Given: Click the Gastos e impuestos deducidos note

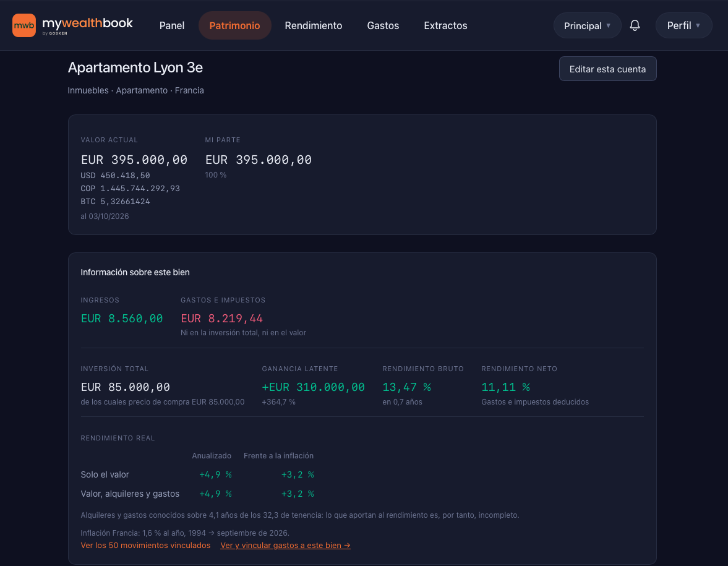Looking at the screenshot, I should (x=535, y=402).
